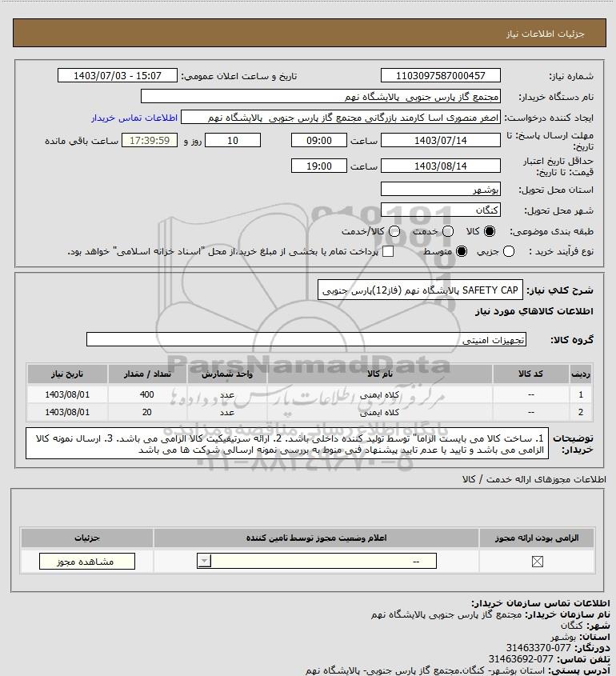This screenshot has width=616, height=676.
Task: Click the price validity time 19:00
Action: 319,166
